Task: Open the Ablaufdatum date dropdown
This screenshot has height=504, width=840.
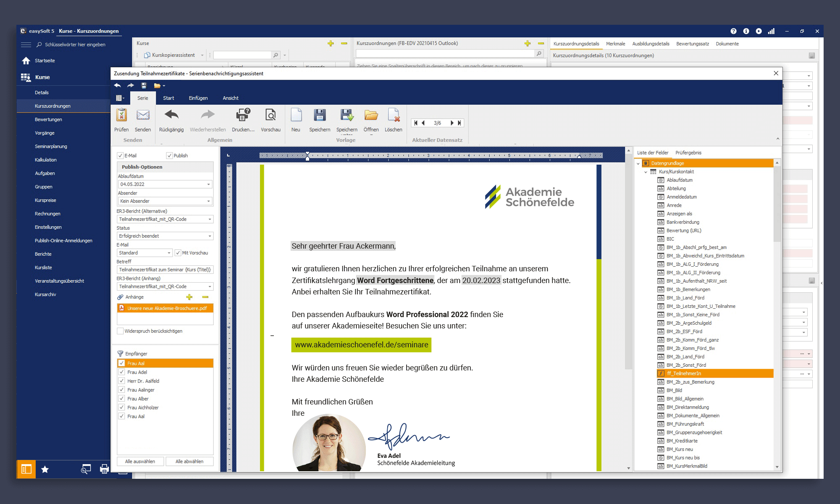Action: [208, 184]
